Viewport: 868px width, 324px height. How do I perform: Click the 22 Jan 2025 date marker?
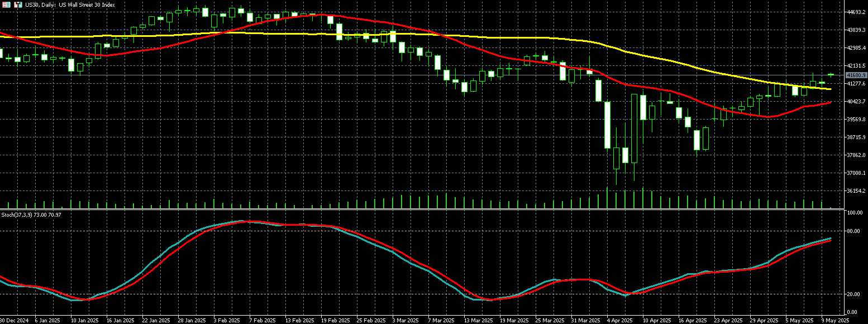point(156,321)
